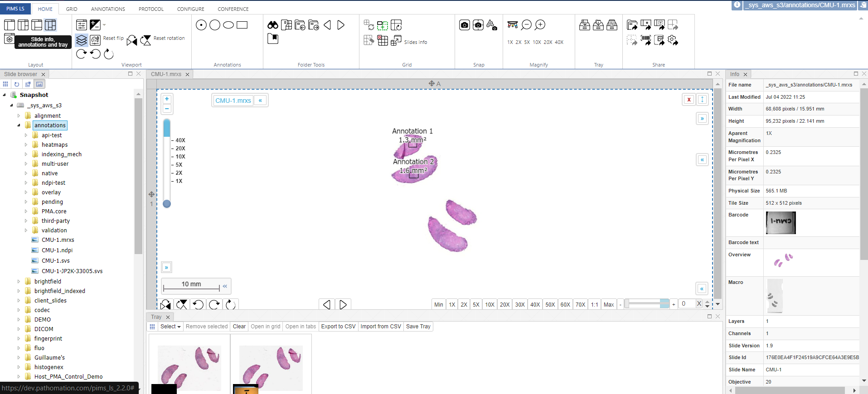The width and height of the screenshot is (868, 394).
Task: Collapse the annotations folder in tree
Action: click(19, 125)
